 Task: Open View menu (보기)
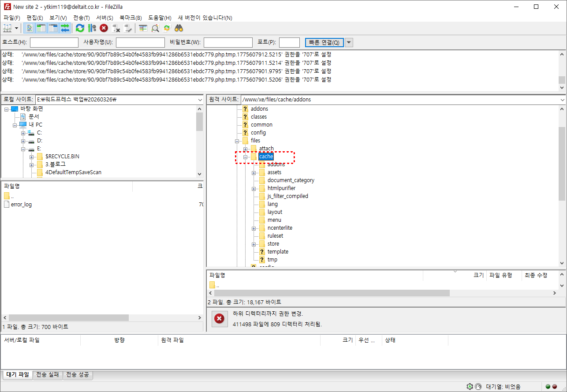(x=58, y=18)
